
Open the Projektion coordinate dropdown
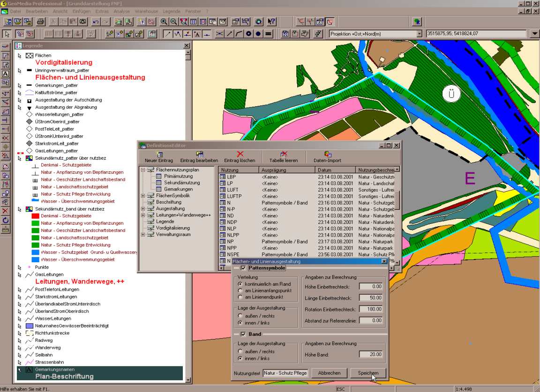click(419, 34)
